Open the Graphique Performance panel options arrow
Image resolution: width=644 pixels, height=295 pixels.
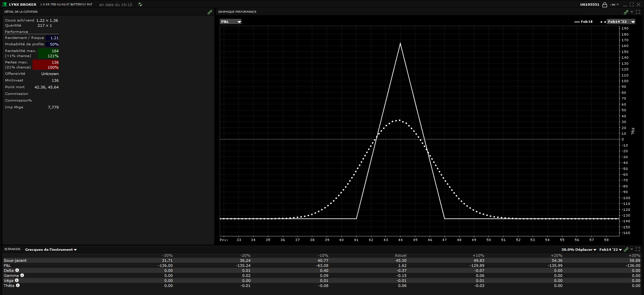(x=632, y=12)
